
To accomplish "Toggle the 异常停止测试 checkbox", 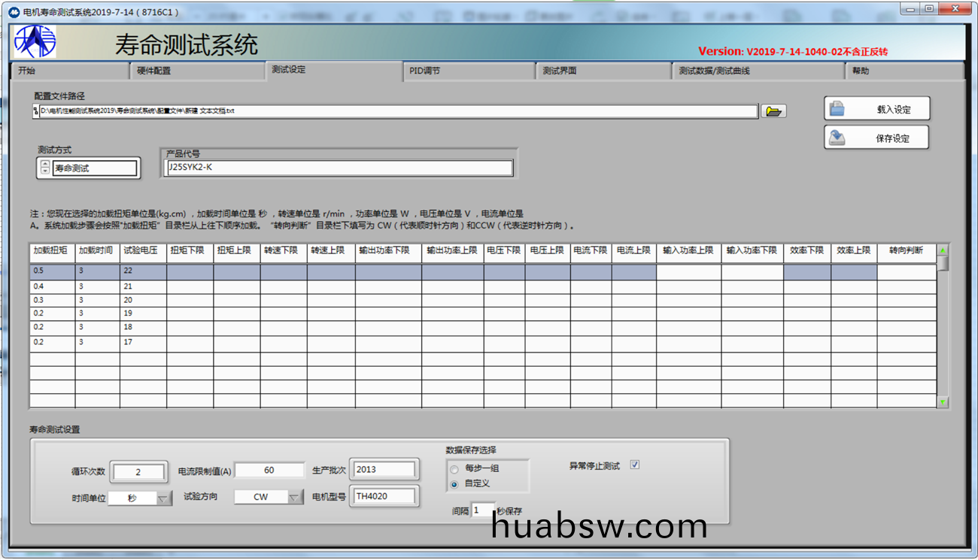I will click(x=634, y=465).
